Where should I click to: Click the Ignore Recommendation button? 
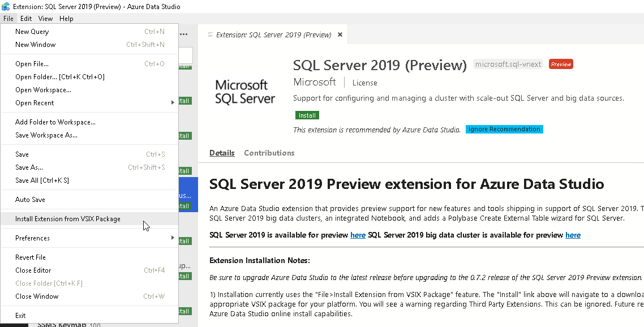[504, 130]
